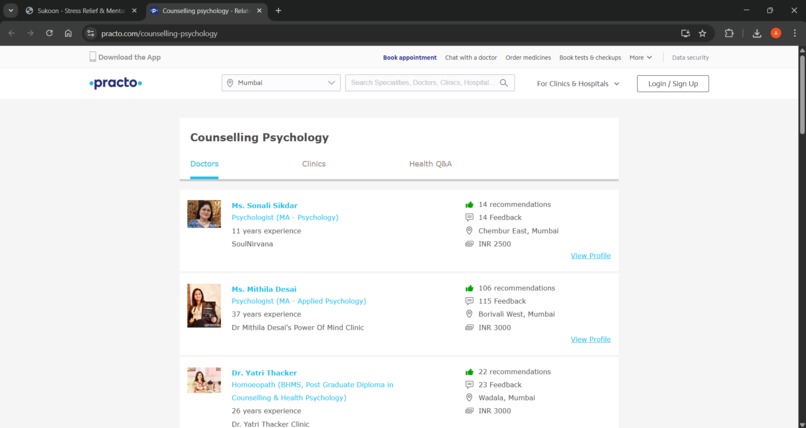Click the search specialities input field

423,83
